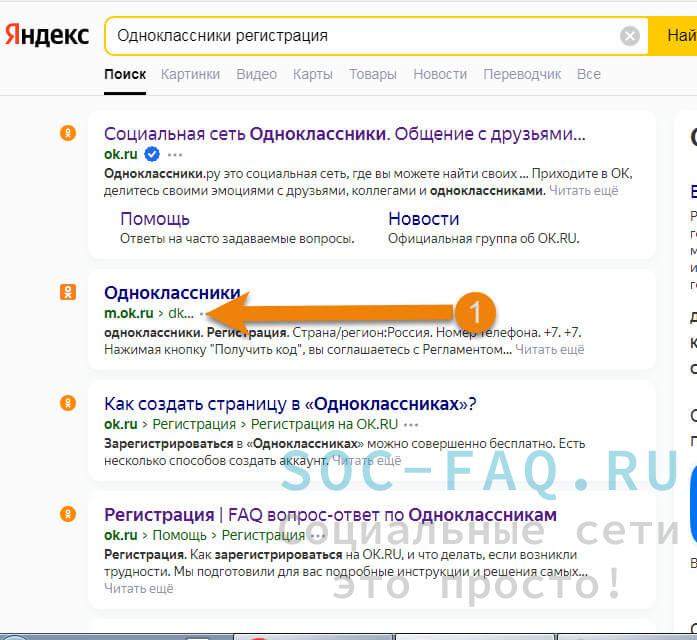Clear the search query with the X icon
Image resolution: width=697 pixels, height=640 pixels.
point(629,36)
